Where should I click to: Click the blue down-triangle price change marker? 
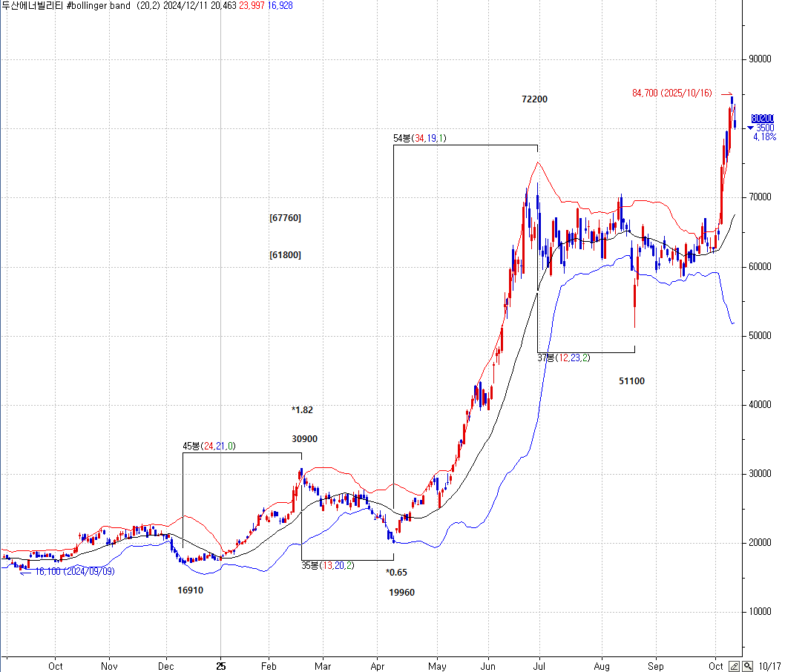click(x=751, y=128)
